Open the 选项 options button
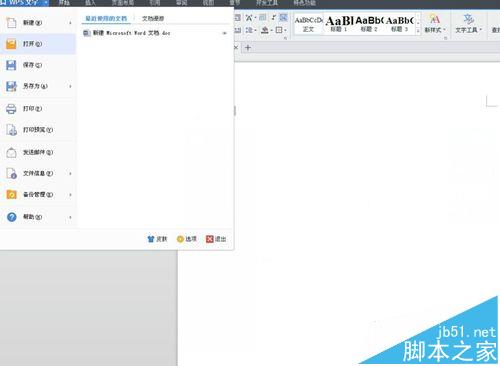500x366 pixels. coord(187,239)
